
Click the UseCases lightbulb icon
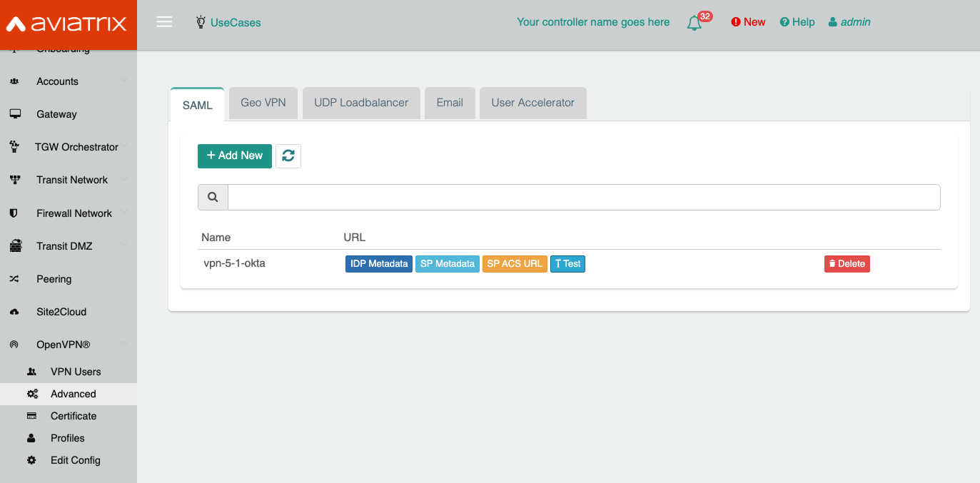coord(201,22)
